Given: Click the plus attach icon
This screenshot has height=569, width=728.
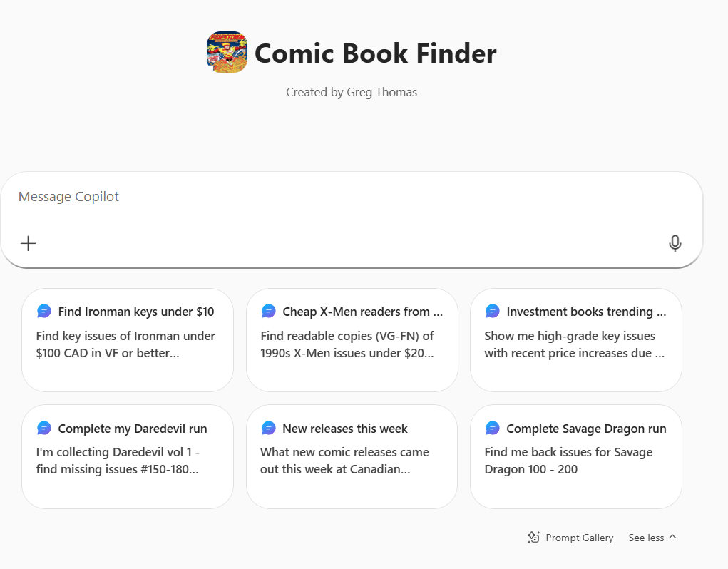Looking at the screenshot, I should click(x=28, y=244).
